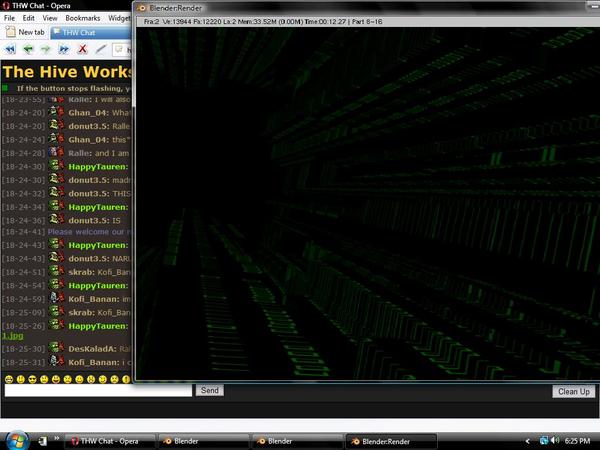Click Opera's faded green Forward arrow

click(x=46, y=49)
